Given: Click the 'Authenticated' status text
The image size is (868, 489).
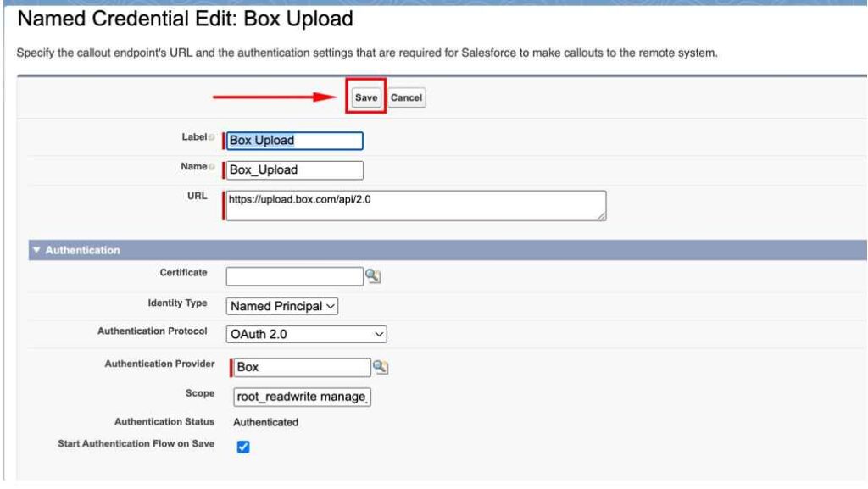Looking at the screenshot, I should [x=265, y=422].
